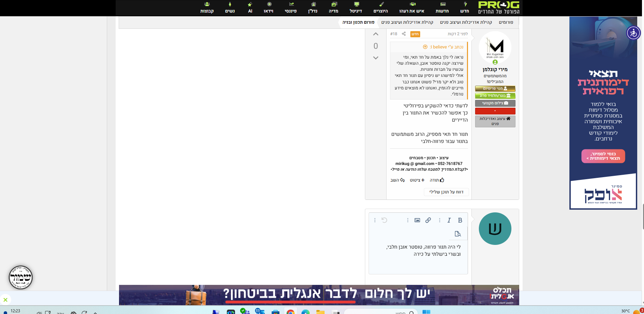
Task: Close the bottom ad with green X
Action: [x=5, y=300]
